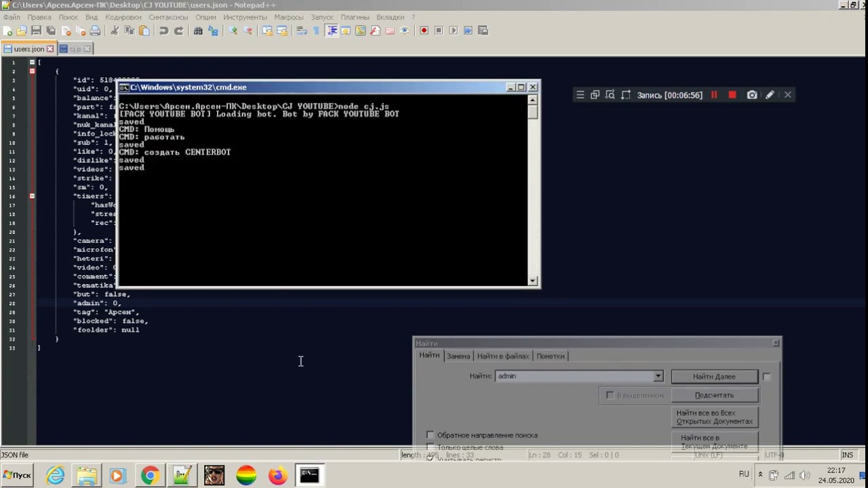Click Найти все в Текущем Документе button
This screenshot has width=868, height=488.
pos(714,442)
